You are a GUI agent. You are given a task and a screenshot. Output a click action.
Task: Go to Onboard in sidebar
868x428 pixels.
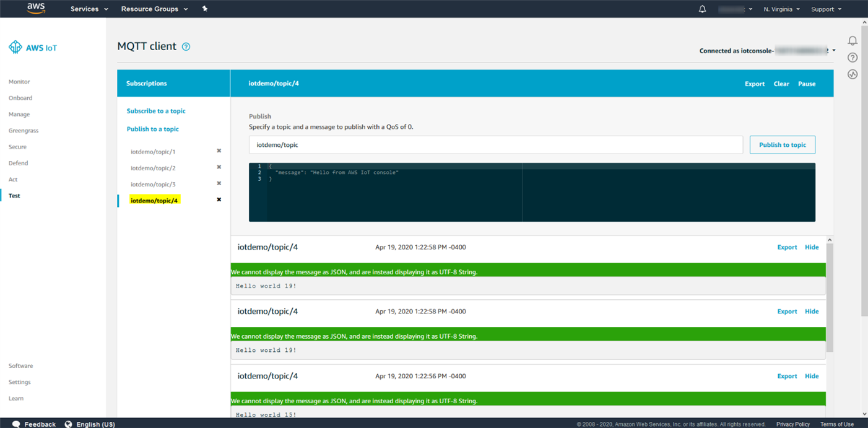(20, 98)
